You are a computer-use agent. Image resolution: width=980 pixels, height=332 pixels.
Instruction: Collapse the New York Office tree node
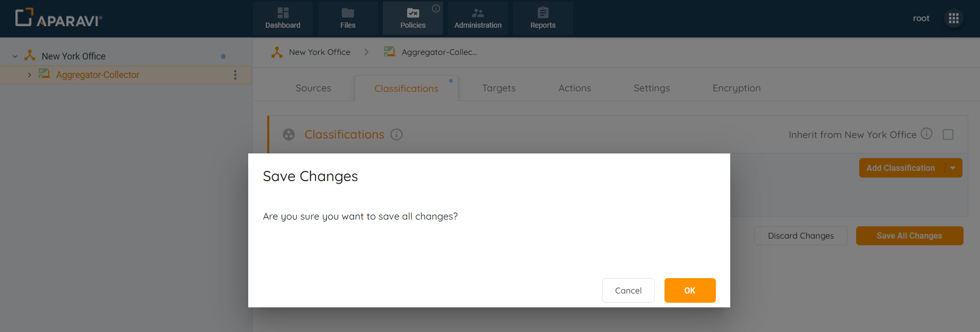(15, 56)
